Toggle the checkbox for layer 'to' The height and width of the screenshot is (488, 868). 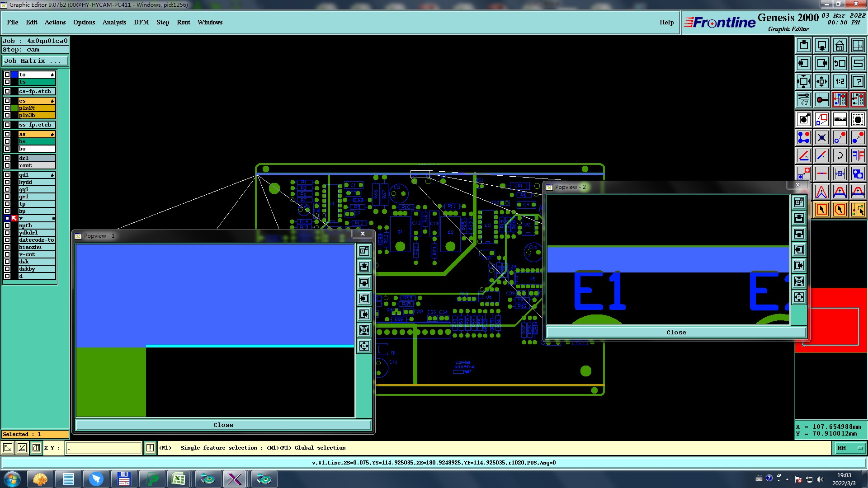(x=7, y=75)
